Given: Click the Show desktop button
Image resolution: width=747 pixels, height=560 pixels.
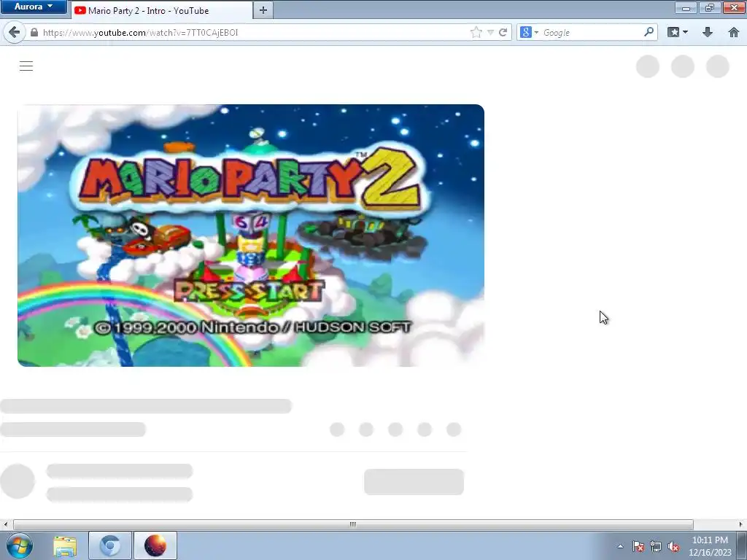Looking at the screenshot, I should [742, 545].
